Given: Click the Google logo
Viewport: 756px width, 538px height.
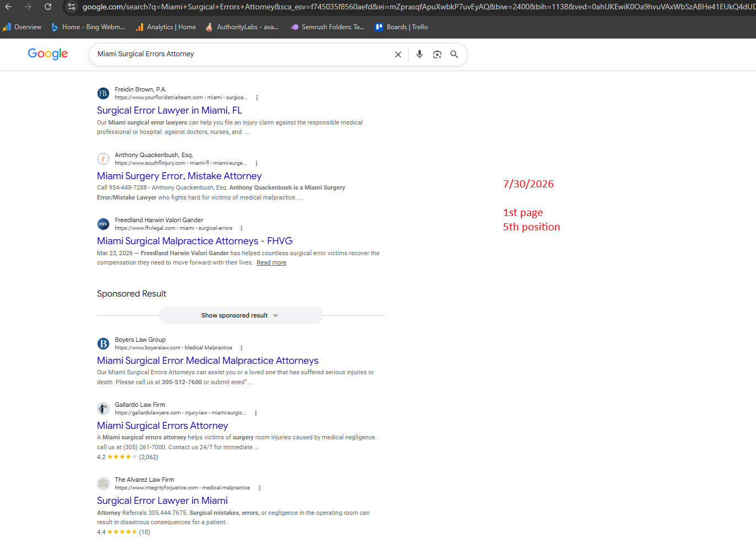Looking at the screenshot, I should tap(48, 53).
